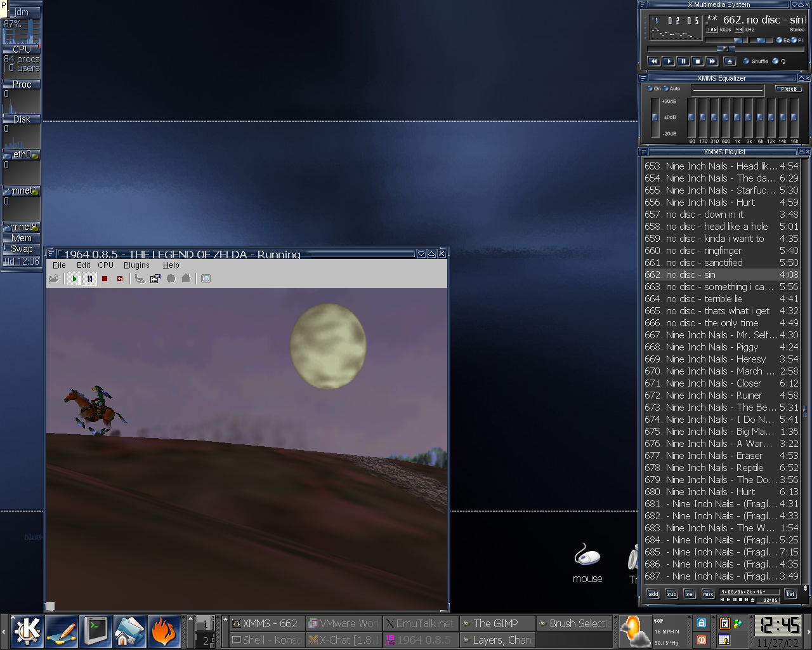This screenshot has width=812, height=650.
Task: Open the Help menu in 1964 emulator
Action: (171, 265)
